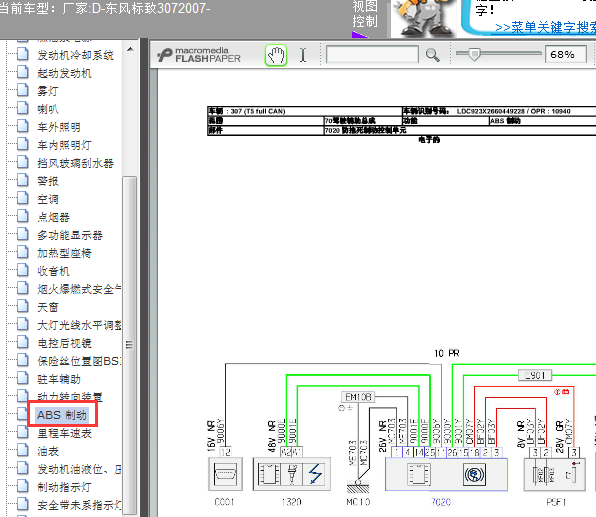596x517 pixels.
Task: Click the document icon beside 油表
Action: 23,450
